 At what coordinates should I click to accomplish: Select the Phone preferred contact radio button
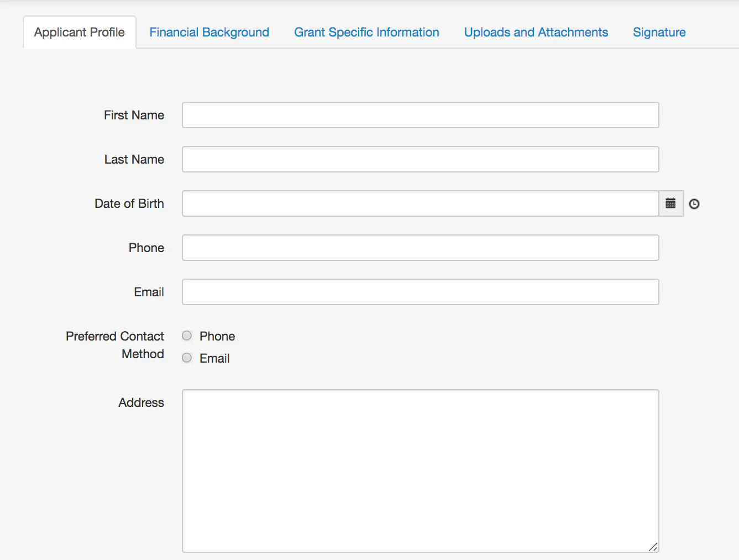(187, 336)
